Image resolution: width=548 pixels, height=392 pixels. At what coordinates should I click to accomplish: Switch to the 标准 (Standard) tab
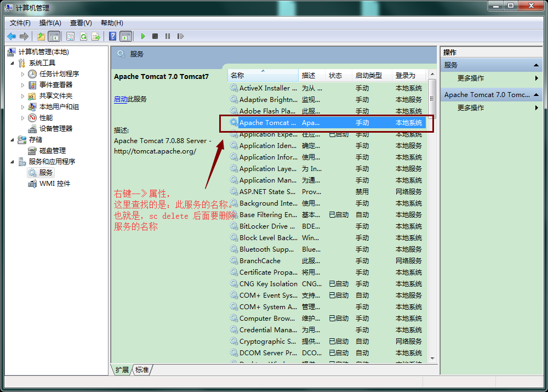(142, 370)
